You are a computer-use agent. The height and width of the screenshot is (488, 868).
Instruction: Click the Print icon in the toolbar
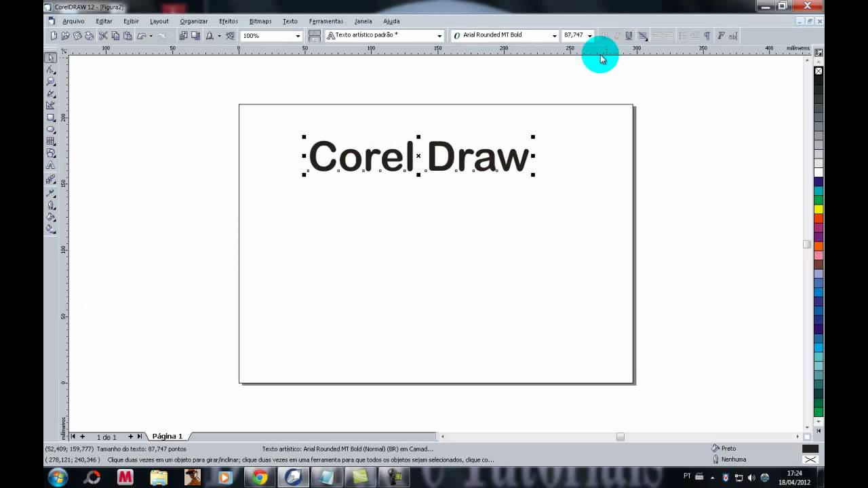tap(90, 35)
